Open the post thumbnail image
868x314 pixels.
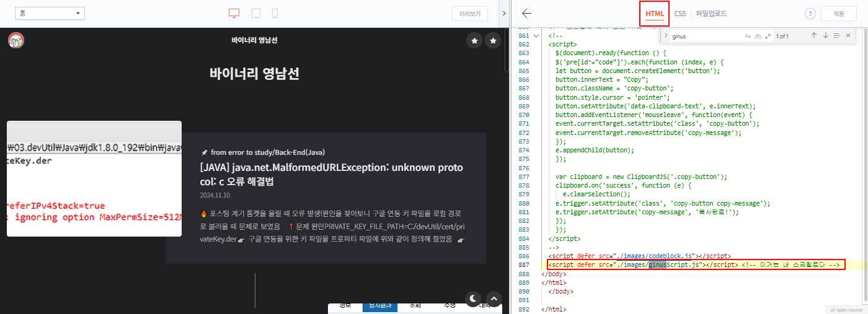[x=94, y=178]
